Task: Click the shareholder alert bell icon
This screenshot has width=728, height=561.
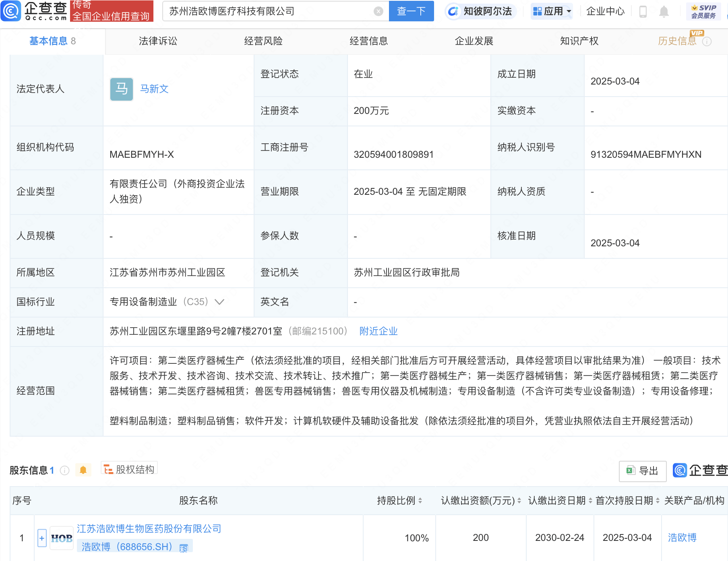Action: 83,470
